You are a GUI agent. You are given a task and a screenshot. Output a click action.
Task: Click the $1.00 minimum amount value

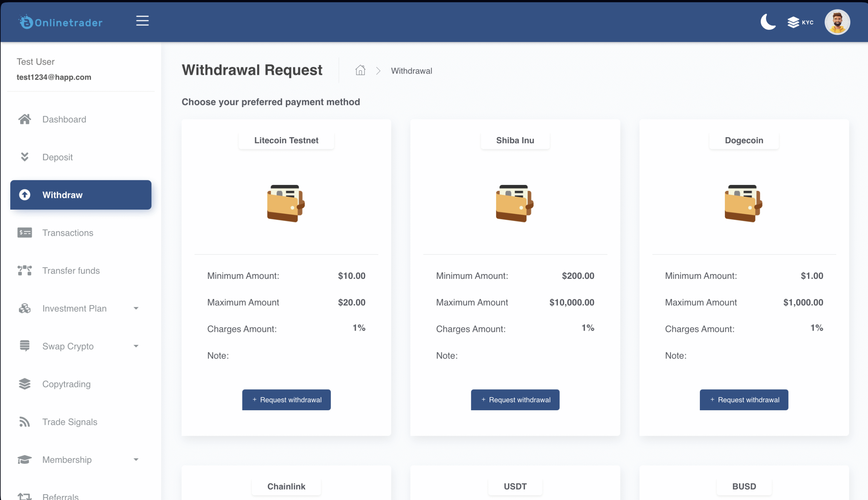pos(811,275)
